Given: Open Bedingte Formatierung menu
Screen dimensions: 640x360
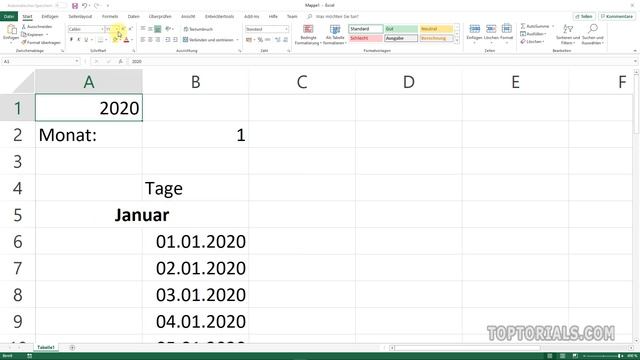Looking at the screenshot, I should click(308, 34).
